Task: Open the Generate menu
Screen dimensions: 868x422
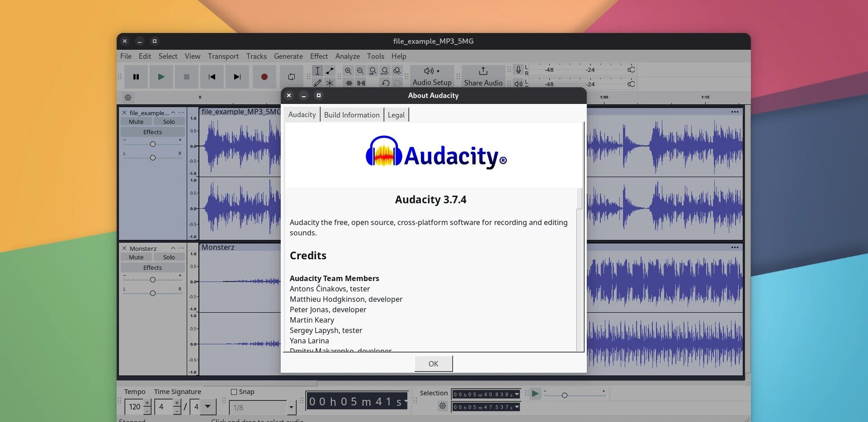Action: pos(288,56)
